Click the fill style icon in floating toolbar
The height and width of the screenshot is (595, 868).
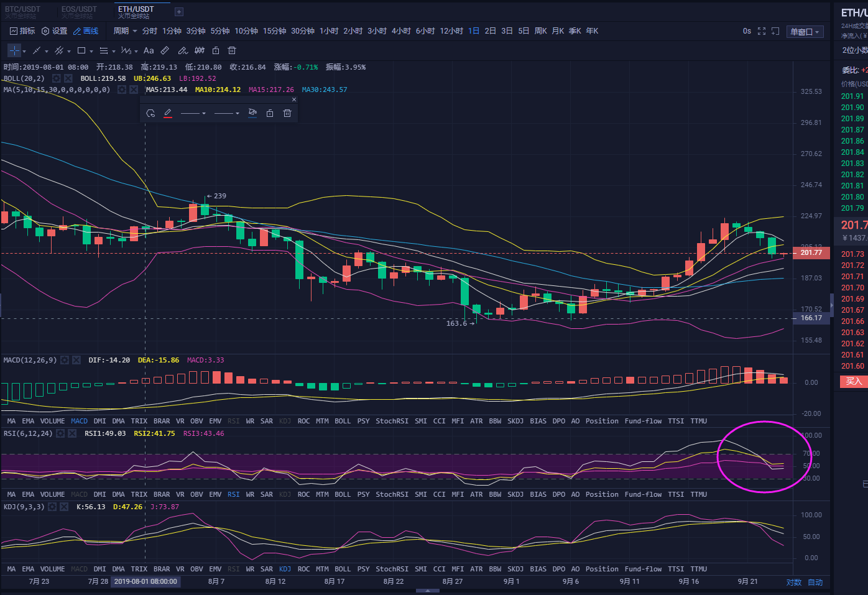(x=252, y=113)
